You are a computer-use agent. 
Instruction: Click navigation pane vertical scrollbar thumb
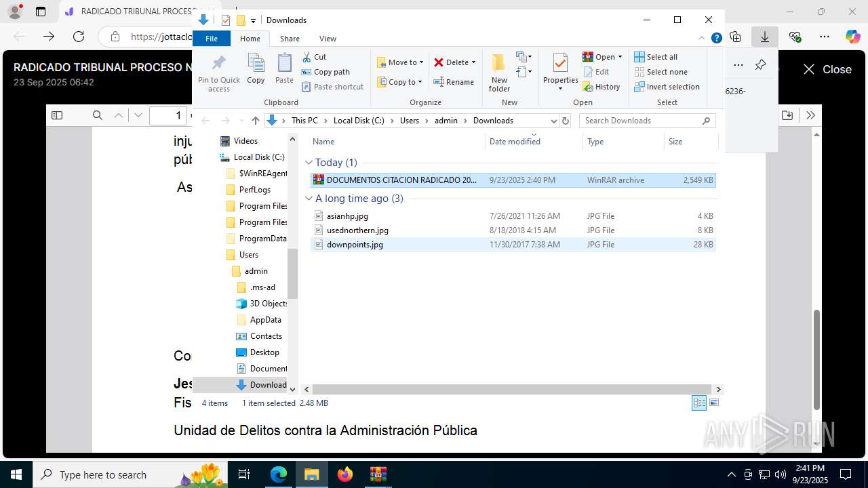(293, 274)
